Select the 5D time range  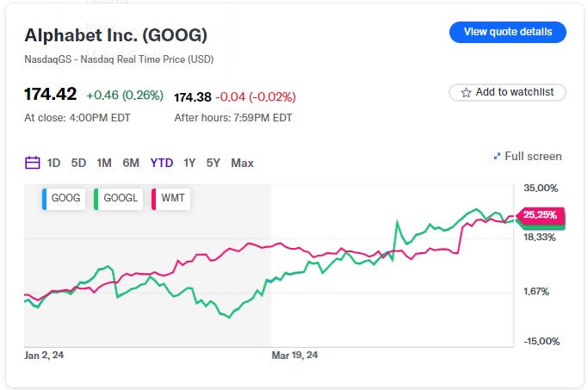(78, 163)
